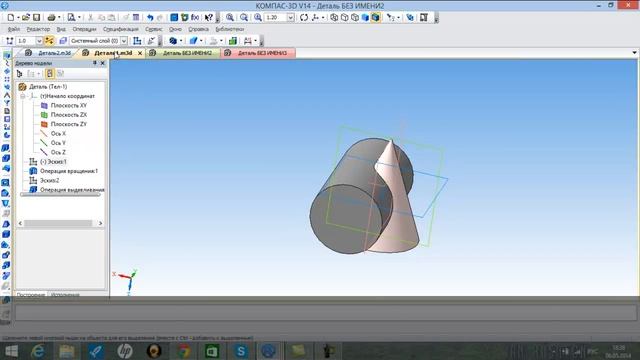Open the filter dropdown arrow in top toolbar

pyautogui.click(x=398, y=18)
